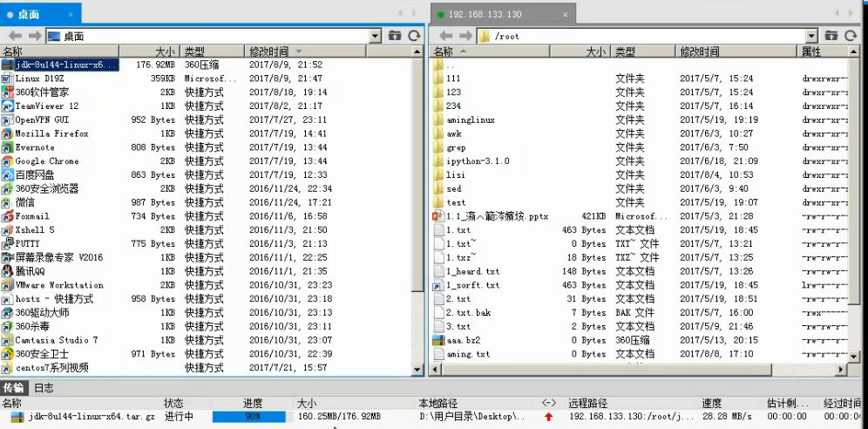Sort local files by 修改时间 column
The height and width of the screenshot is (429, 868).
(306, 51)
